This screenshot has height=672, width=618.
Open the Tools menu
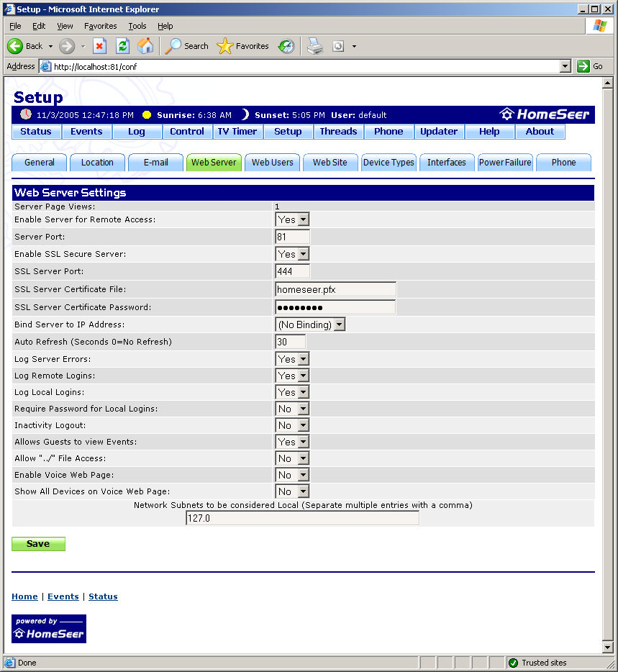(x=137, y=26)
